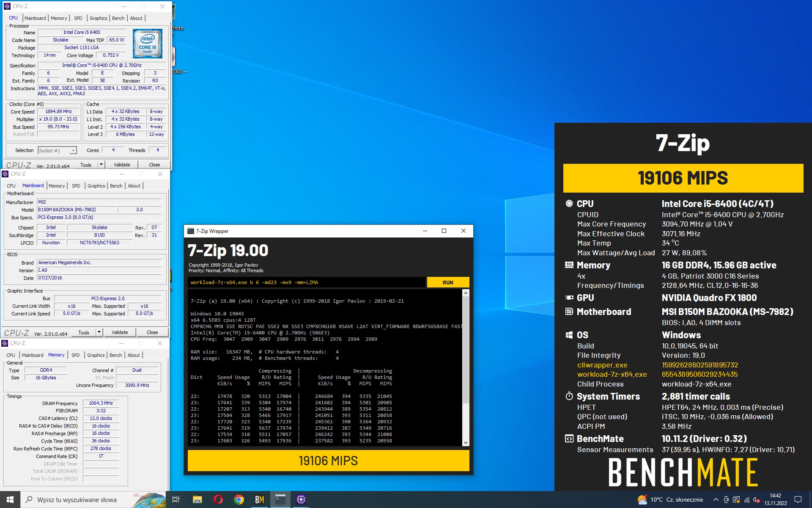The width and height of the screenshot is (812, 508).
Task: Click RUN in the 7-Zip Wrapper
Action: [x=448, y=282]
